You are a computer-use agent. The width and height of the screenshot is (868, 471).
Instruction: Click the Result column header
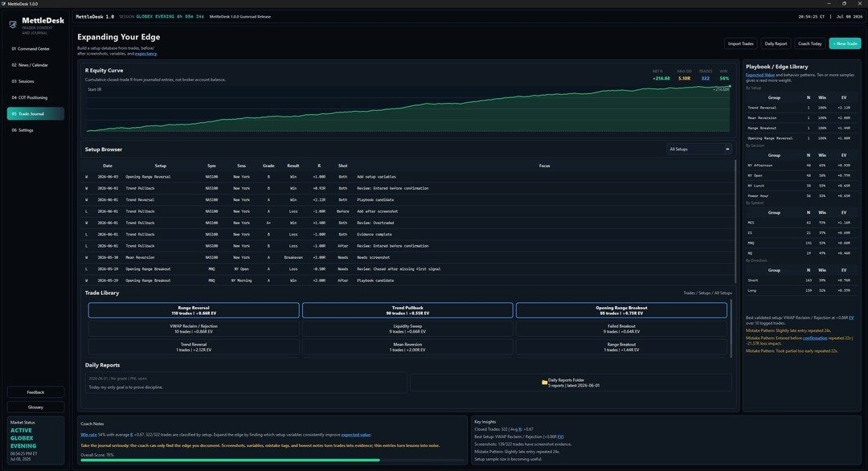(x=293, y=166)
